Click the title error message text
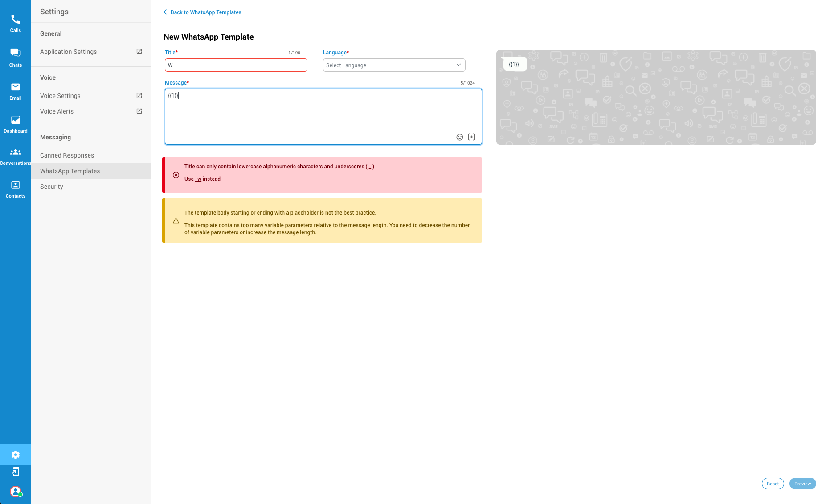The height and width of the screenshot is (504, 826). [x=279, y=167]
